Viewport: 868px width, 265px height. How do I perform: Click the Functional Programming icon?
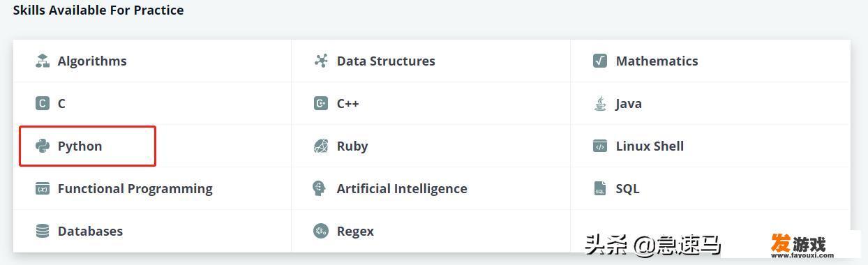[43, 188]
